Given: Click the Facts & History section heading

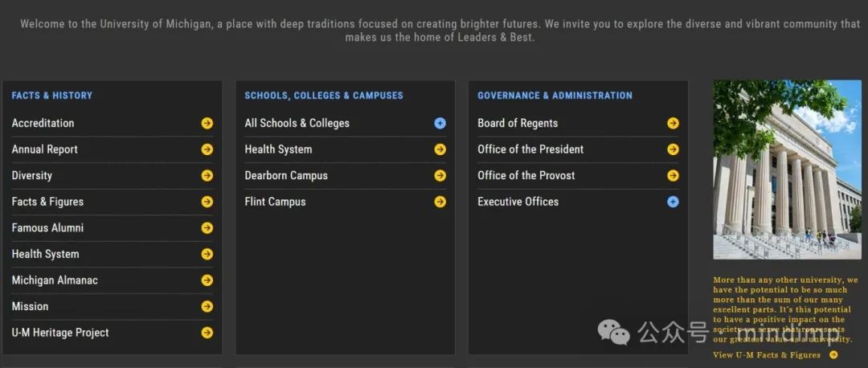Looking at the screenshot, I should click(x=52, y=96).
